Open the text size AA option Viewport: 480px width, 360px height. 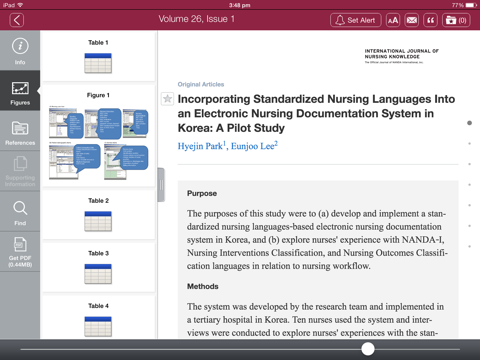point(393,20)
